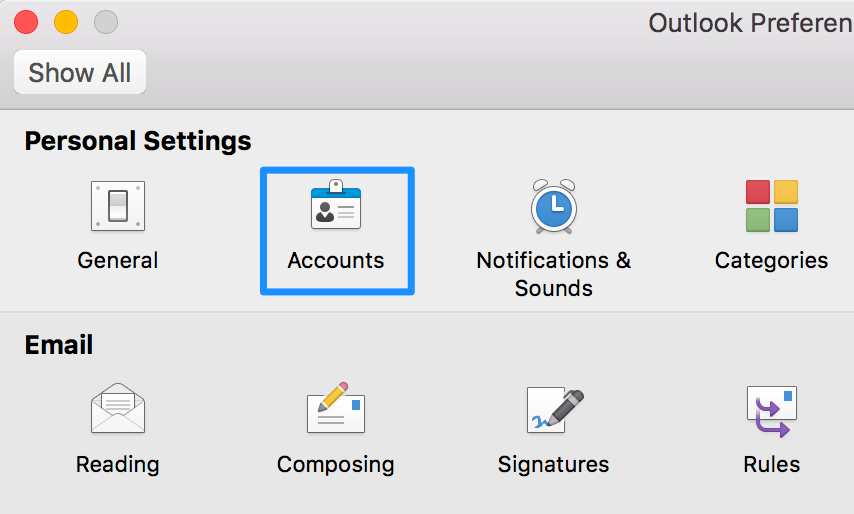854x514 pixels.
Task: Open the Reading envelope icon
Action: [x=118, y=409]
